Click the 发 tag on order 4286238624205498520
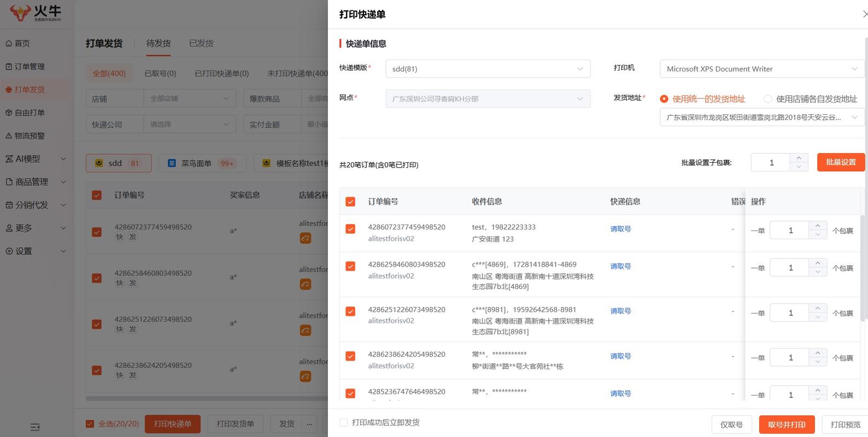Viewport: 868px width, 437px height. coord(133,375)
